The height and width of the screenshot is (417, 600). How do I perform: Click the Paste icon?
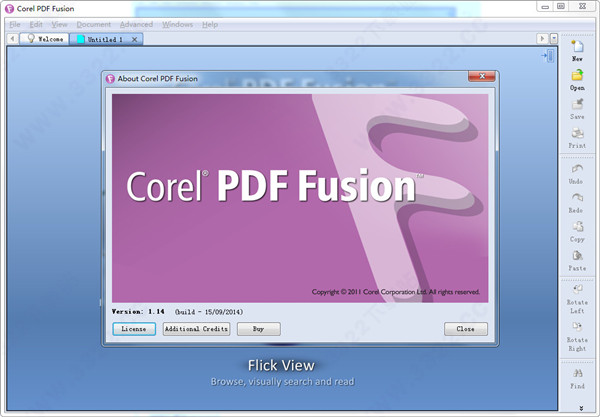click(x=577, y=256)
